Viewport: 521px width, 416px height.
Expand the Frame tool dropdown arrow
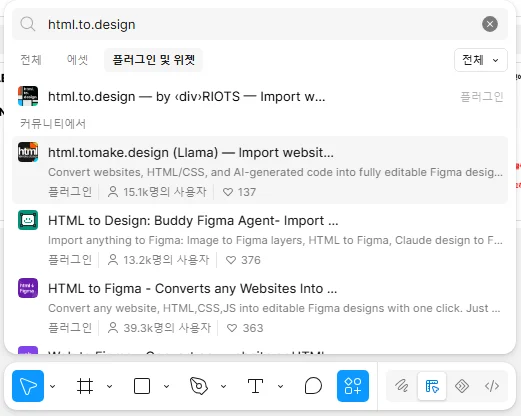point(109,386)
